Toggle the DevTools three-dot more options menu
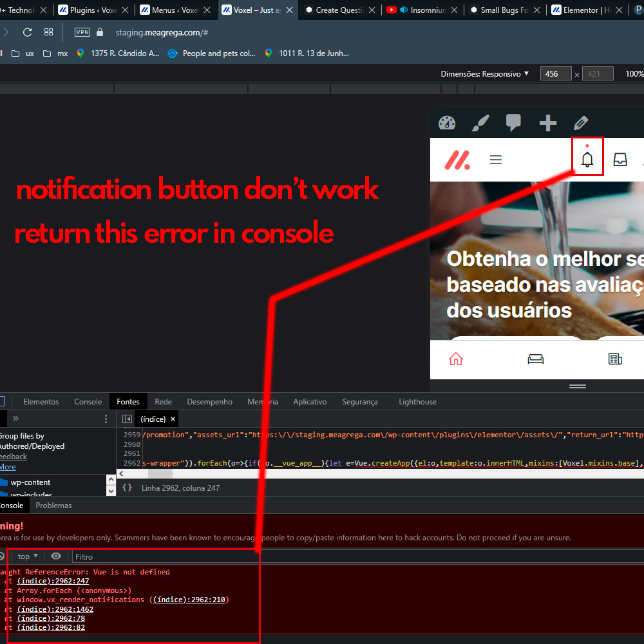644x644 pixels. 106,419
